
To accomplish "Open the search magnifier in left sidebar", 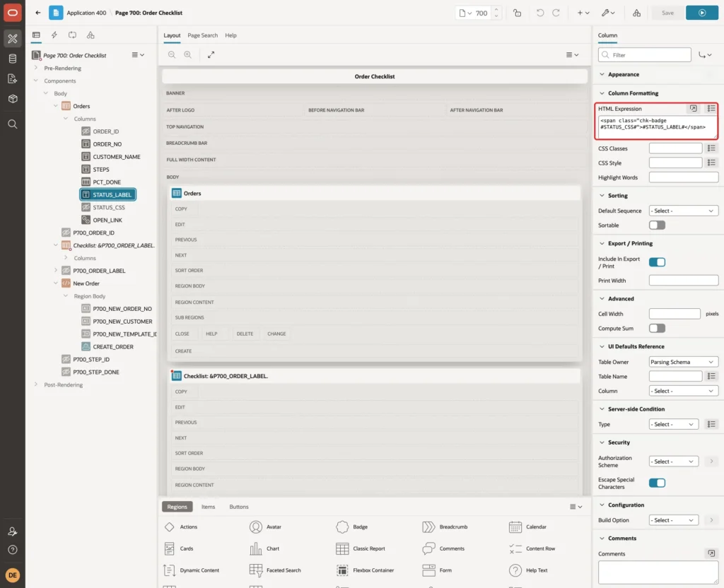I will 13,124.
